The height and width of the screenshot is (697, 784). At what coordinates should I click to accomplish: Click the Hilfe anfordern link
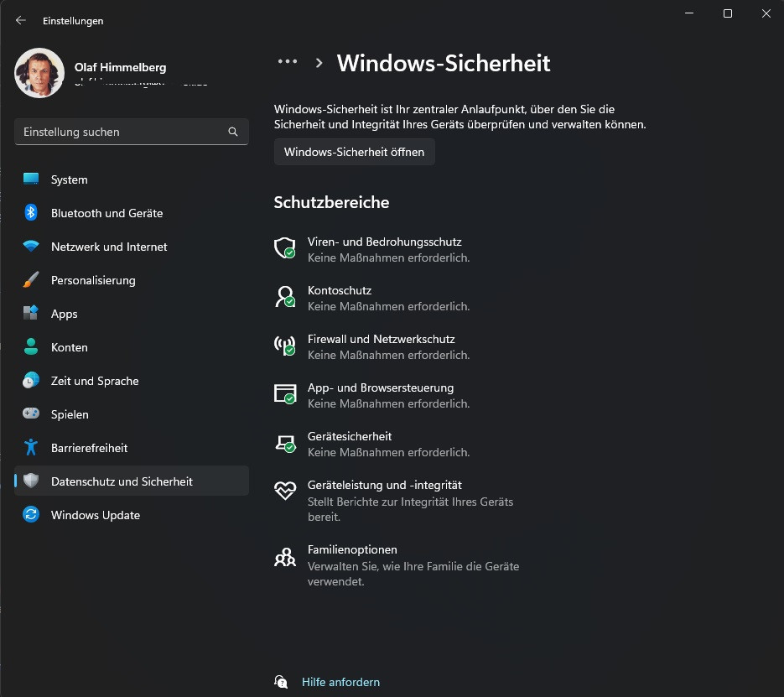point(340,682)
